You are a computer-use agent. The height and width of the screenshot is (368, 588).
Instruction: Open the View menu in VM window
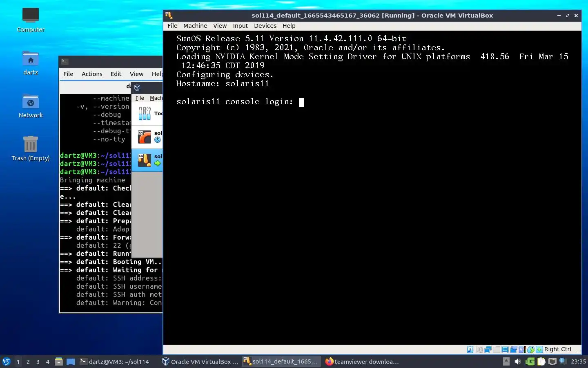[220, 26]
